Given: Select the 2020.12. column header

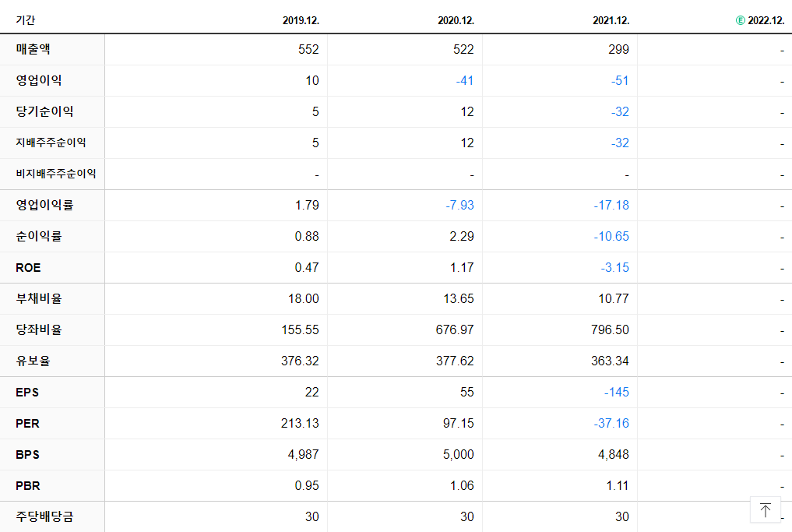Looking at the screenshot, I should pos(456,20).
